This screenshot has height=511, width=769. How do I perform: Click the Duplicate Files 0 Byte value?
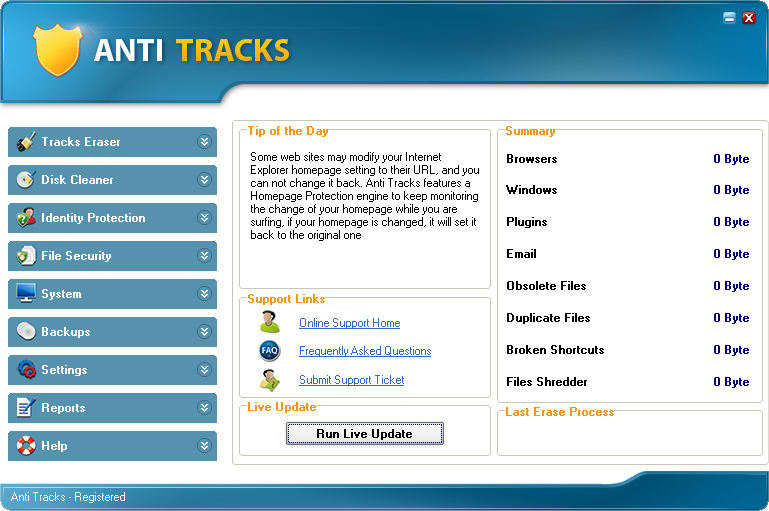[x=731, y=318]
